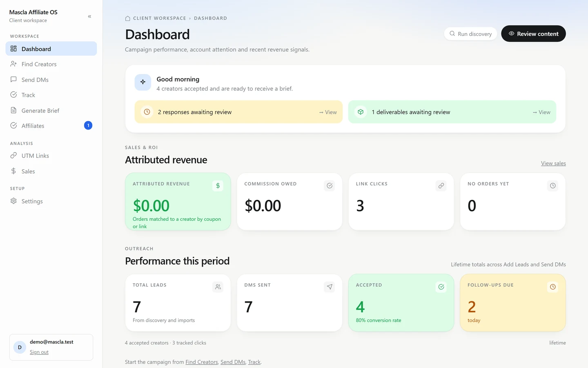Open Sales under Analysis
588x368 pixels.
(51, 171)
